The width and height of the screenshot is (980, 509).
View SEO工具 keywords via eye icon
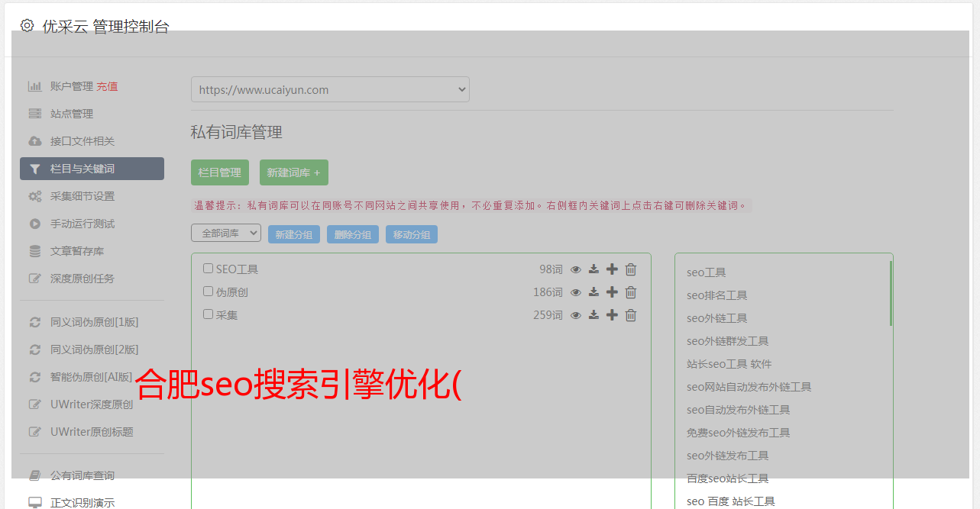click(x=576, y=269)
